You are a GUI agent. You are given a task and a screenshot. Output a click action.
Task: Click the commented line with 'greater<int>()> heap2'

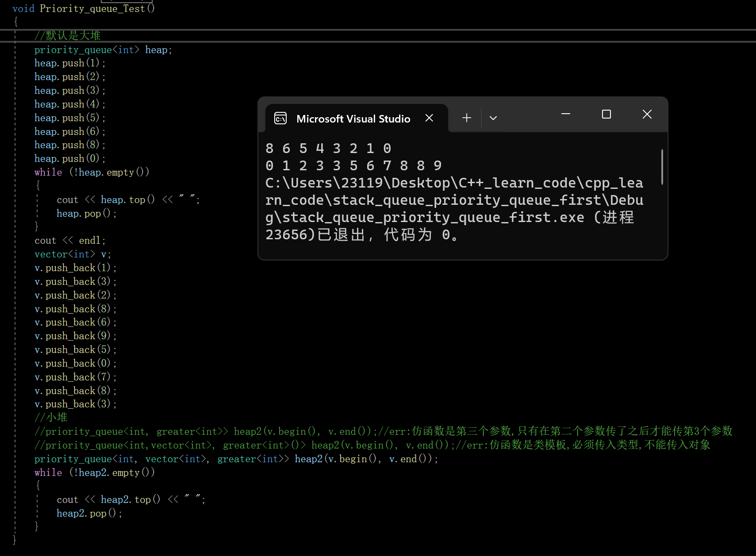pos(372,445)
